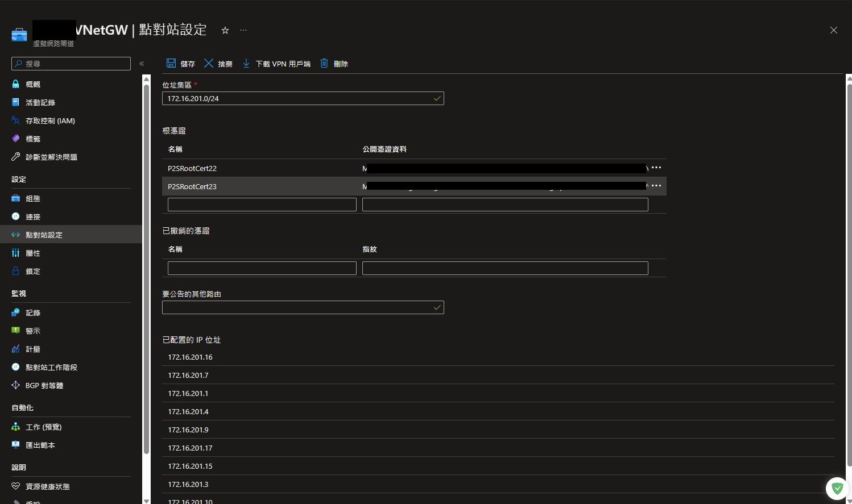Screen dimensions: 852x504
Task: Open the ellipsis menu beside page title
Action: click(243, 30)
